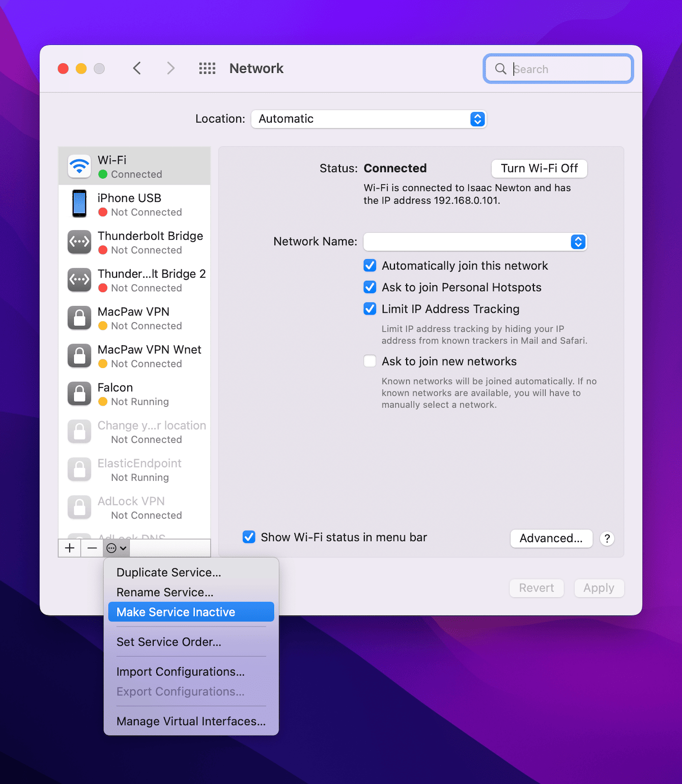Open the Advanced settings button

551,538
